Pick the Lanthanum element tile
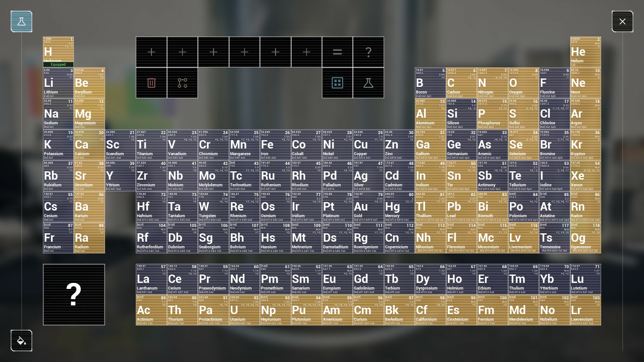644x362 pixels. (151, 279)
